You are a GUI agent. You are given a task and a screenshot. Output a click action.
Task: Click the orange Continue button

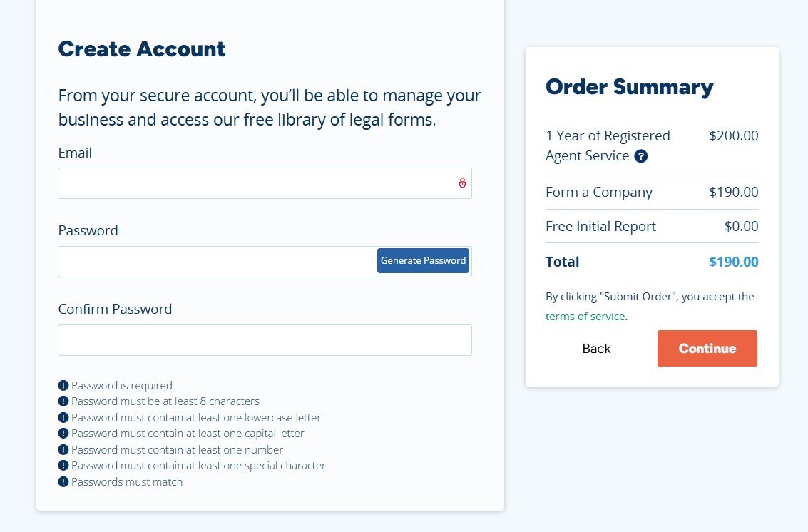(x=707, y=349)
